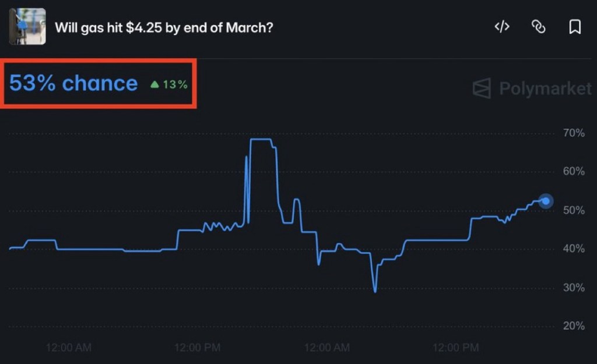Click the 60% y-axis label
The height and width of the screenshot is (364, 597).
click(574, 171)
